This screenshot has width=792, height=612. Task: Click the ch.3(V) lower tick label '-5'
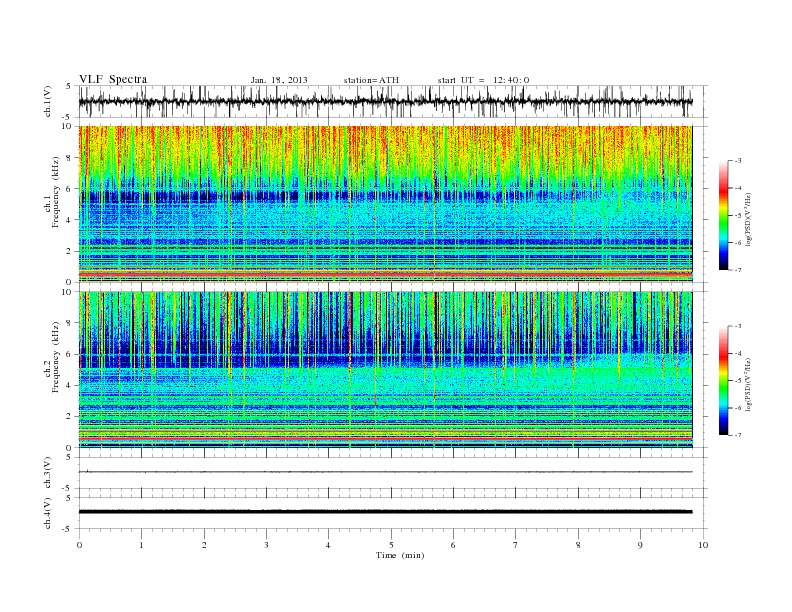(68, 489)
